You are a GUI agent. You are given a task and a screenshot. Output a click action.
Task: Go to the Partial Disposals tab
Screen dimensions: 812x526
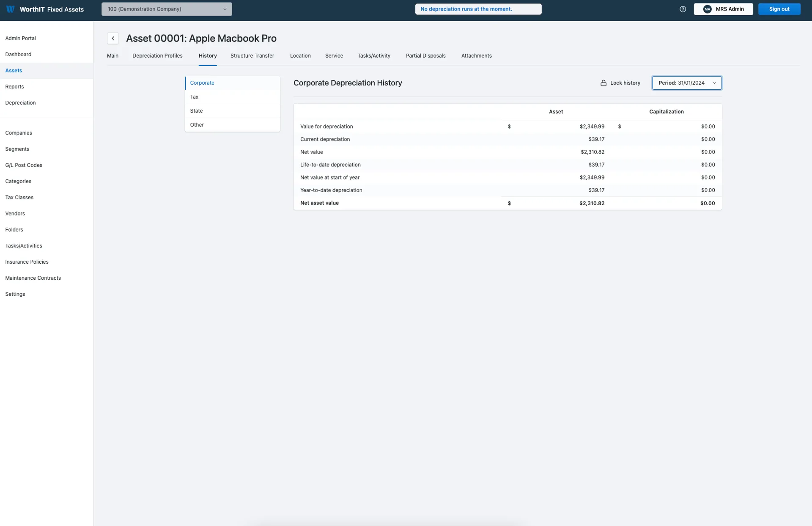(425, 56)
